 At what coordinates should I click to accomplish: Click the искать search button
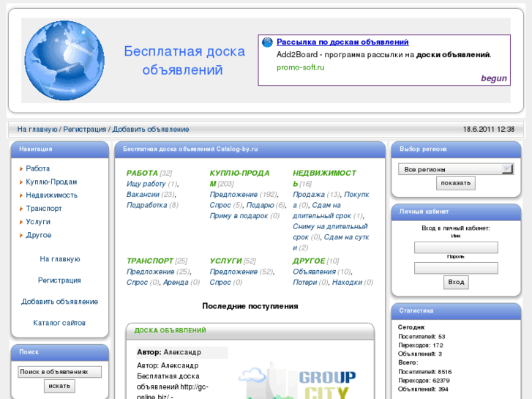coord(59,386)
